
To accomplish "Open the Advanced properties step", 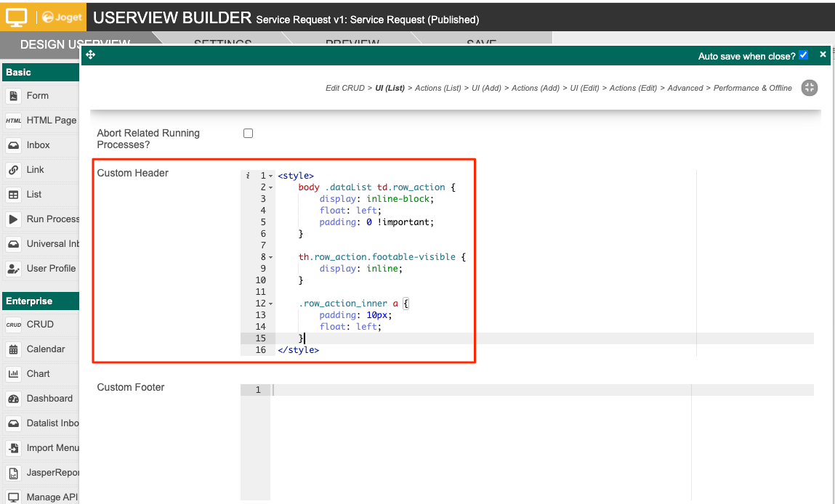I will tap(685, 88).
